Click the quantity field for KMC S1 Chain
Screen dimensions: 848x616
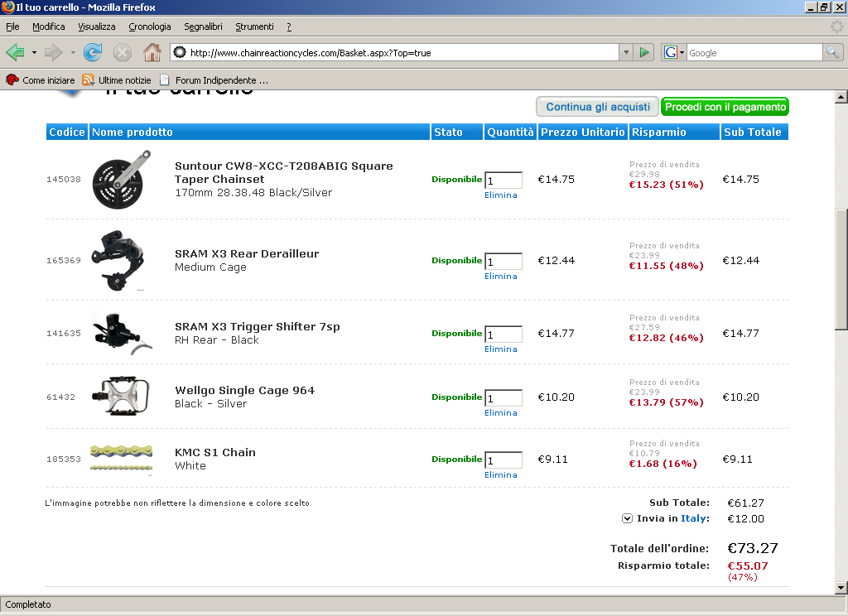point(503,460)
